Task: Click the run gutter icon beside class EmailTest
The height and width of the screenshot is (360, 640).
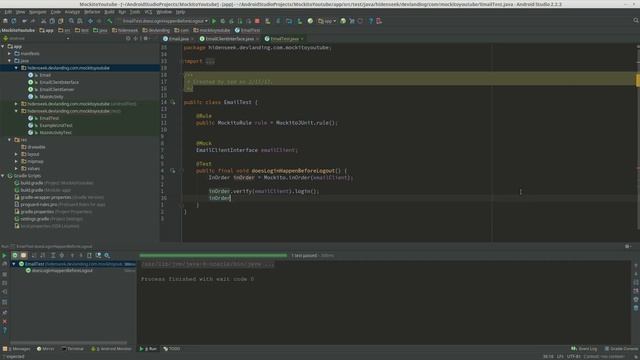Action: (173, 102)
